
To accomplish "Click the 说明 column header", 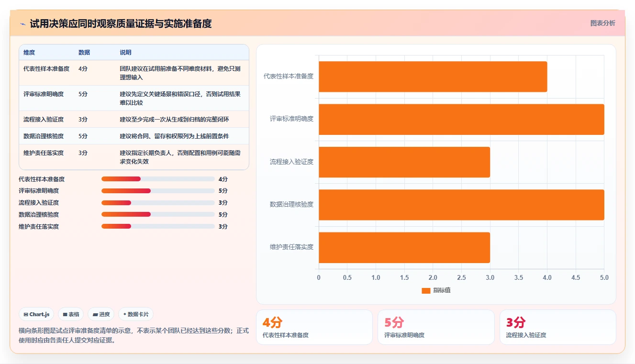I will click(x=125, y=53).
